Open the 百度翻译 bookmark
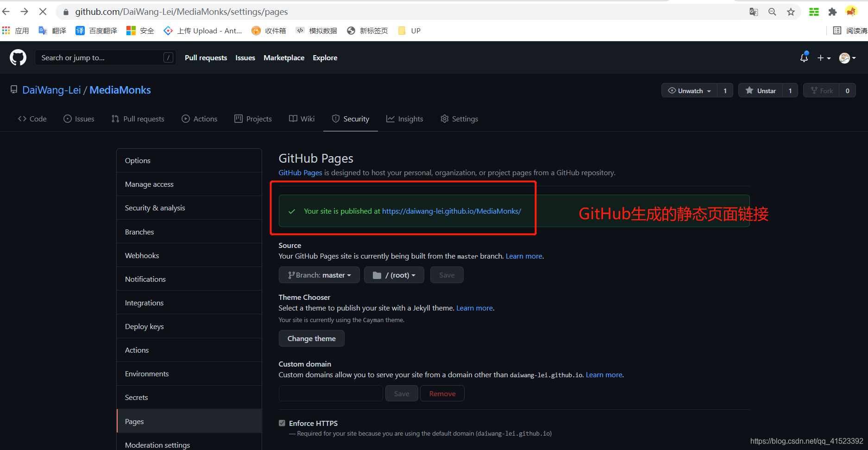The width and height of the screenshot is (868, 450). coord(96,31)
